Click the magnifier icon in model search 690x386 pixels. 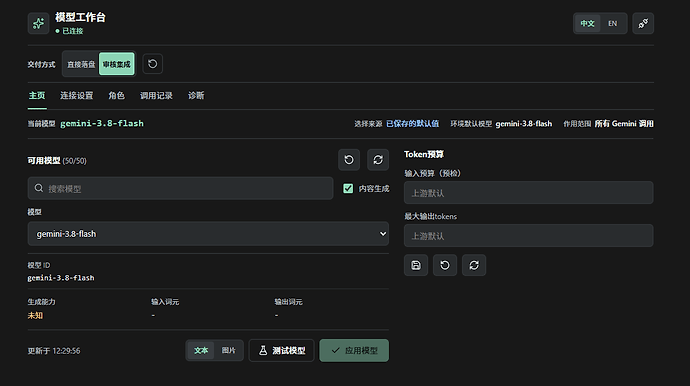[39, 188]
